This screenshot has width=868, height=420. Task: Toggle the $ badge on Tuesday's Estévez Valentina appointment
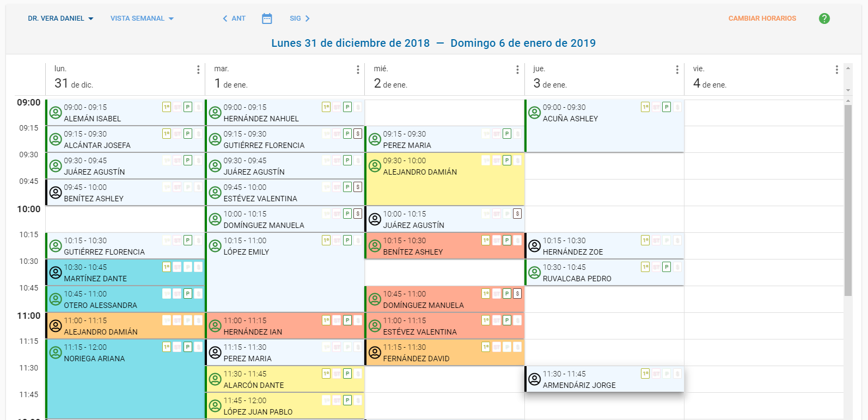point(358,187)
